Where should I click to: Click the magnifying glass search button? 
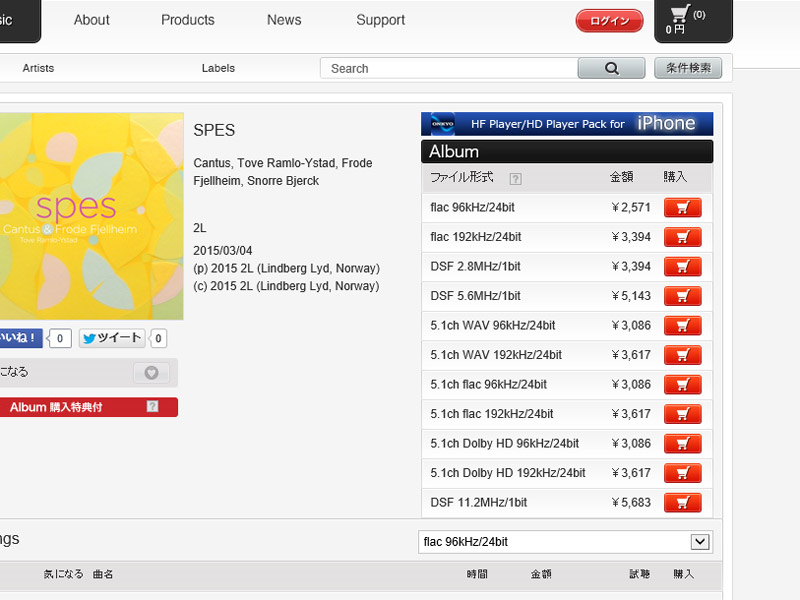pyautogui.click(x=611, y=68)
